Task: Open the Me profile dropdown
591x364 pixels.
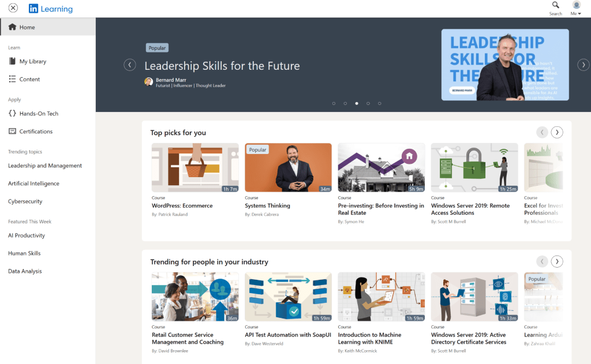Action: point(576,8)
